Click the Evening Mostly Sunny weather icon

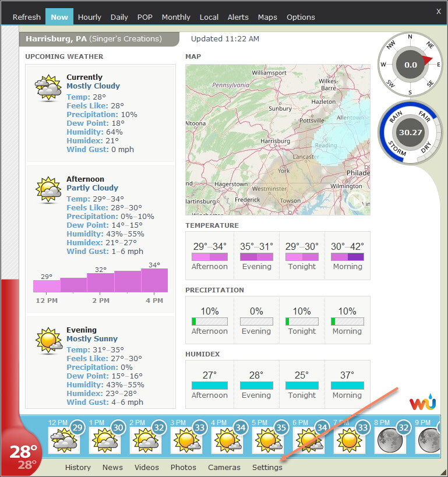(48, 340)
